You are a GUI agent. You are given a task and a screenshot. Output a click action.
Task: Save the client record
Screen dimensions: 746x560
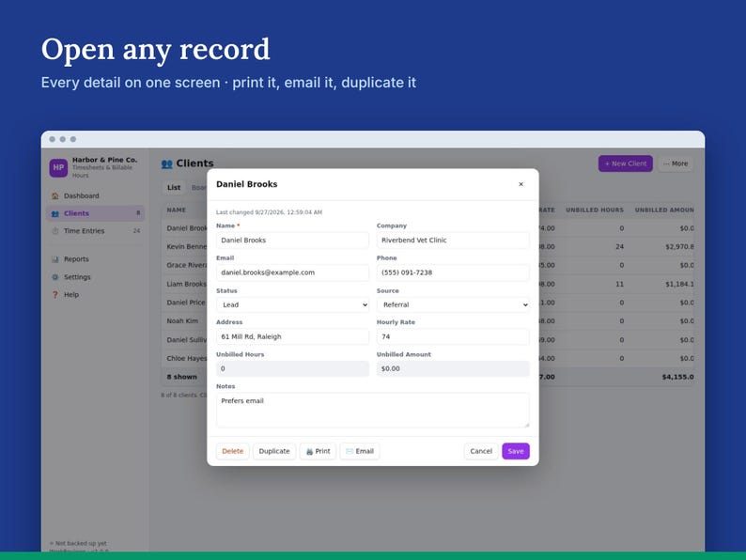(x=516, y=451)
